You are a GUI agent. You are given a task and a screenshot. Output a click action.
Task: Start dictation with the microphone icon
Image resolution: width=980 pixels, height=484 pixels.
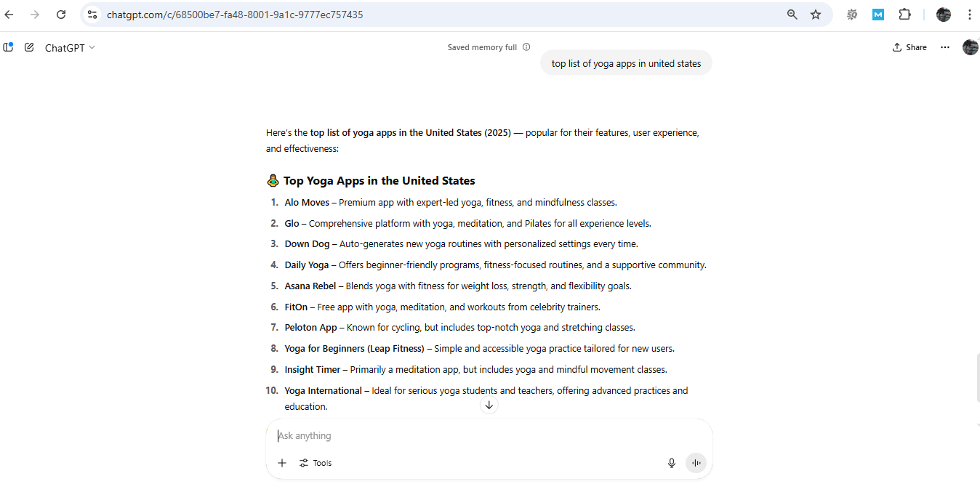coord(672,463)
